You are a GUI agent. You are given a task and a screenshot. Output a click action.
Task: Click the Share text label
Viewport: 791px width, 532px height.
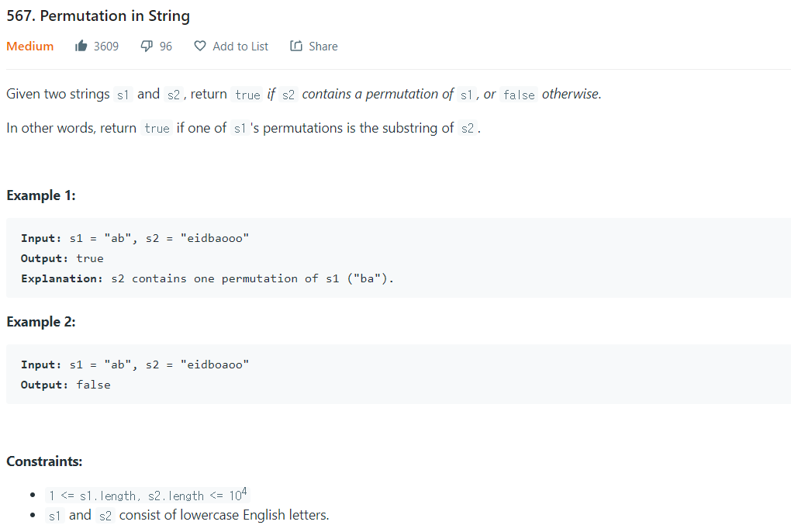tap(323, 47)
